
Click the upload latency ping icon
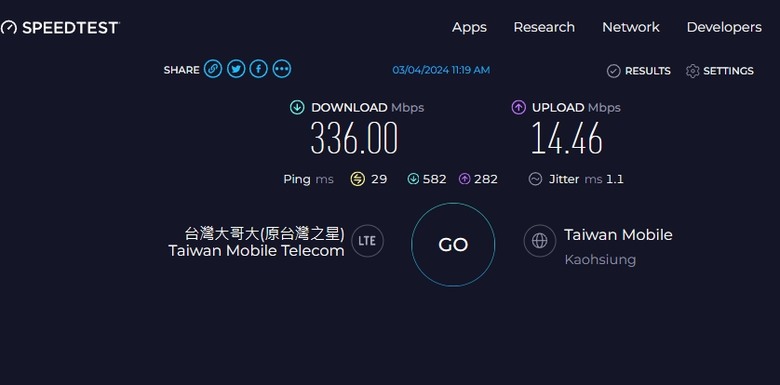click(464, 179)
